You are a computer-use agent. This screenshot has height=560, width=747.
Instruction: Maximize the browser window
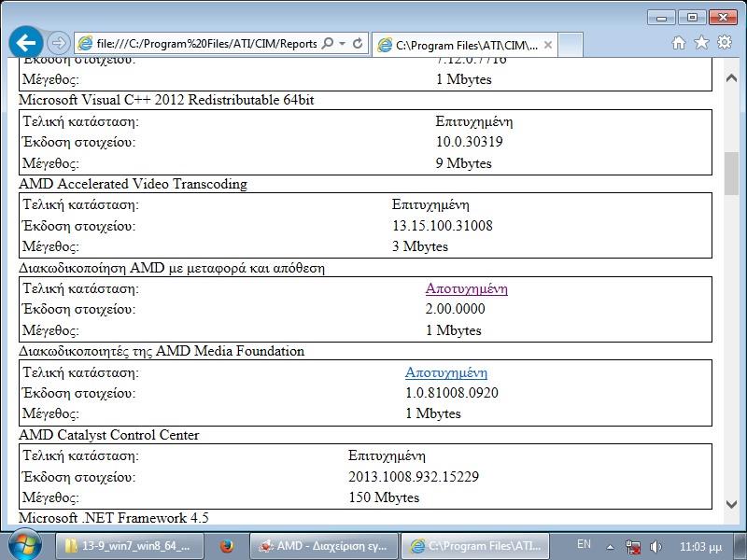click(x=692, y=18)
